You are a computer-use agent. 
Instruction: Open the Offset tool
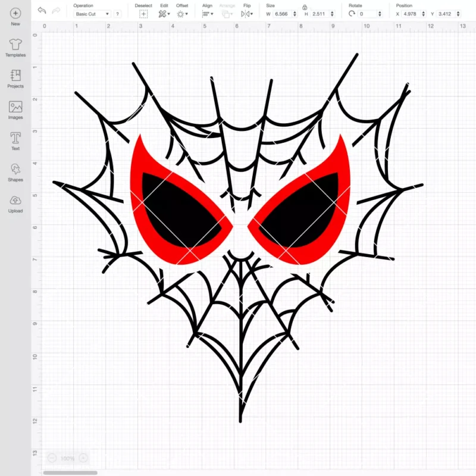pyautogui.click(x=180, y=14)
